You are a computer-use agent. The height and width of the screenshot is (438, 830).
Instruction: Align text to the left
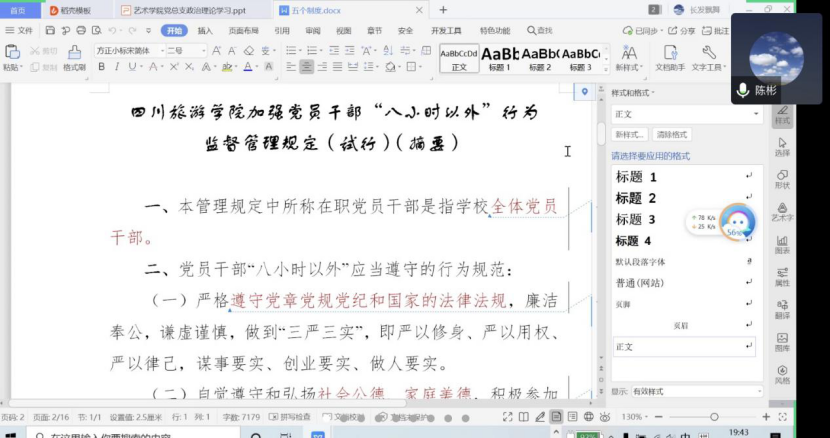pyautogui.click(x=291, y=67)
